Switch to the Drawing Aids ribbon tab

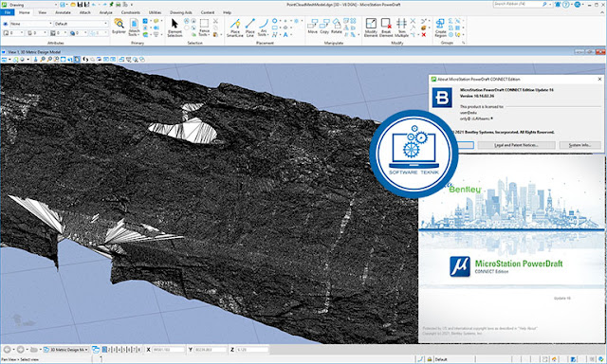pyautogui.click(x=181, y=12)
